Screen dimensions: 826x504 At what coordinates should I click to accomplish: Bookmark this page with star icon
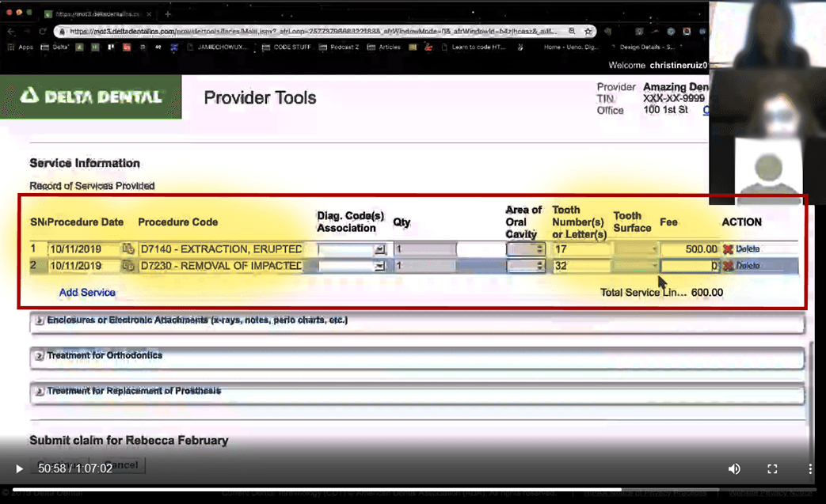click(588, 32)
